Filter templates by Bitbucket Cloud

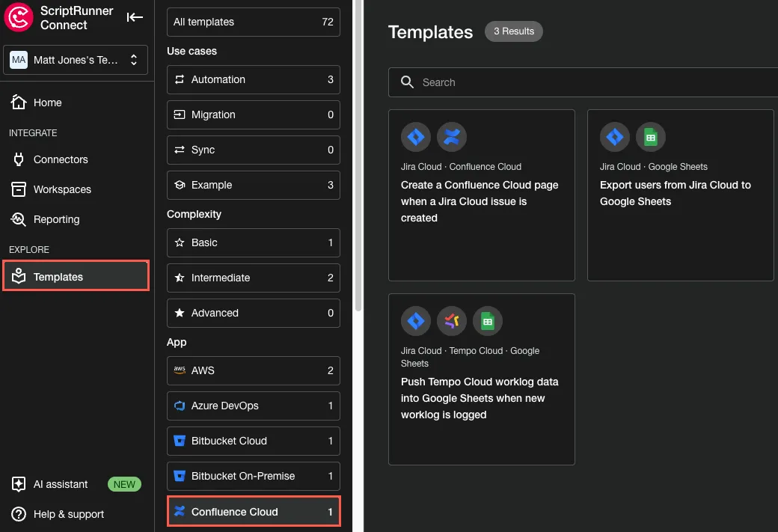pos(254,441)
